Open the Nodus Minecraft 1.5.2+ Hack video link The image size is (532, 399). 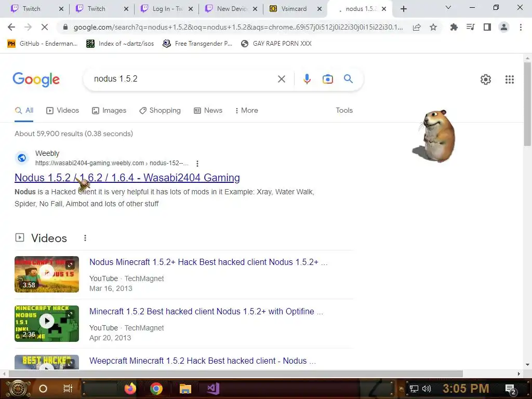point(208,262)
